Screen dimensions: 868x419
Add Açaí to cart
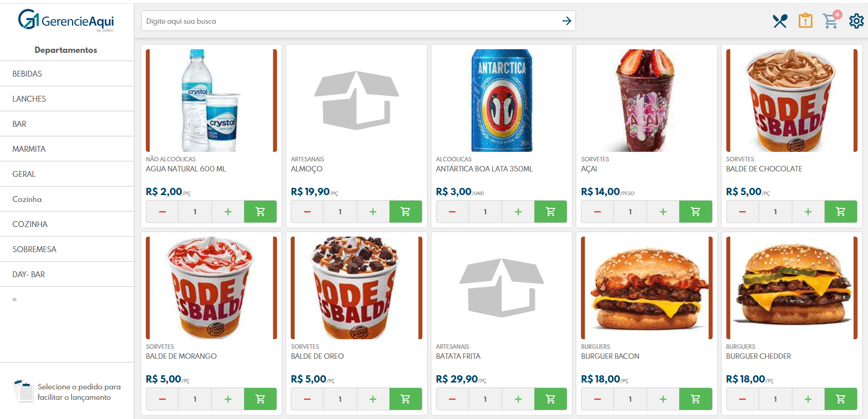pos(695,212)
